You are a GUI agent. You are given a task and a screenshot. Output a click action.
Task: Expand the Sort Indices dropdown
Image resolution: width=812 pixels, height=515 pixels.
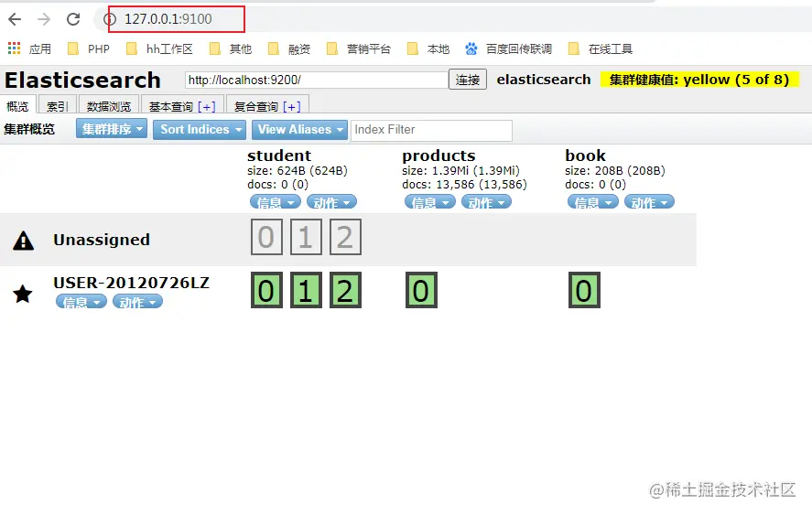(200, 129)
